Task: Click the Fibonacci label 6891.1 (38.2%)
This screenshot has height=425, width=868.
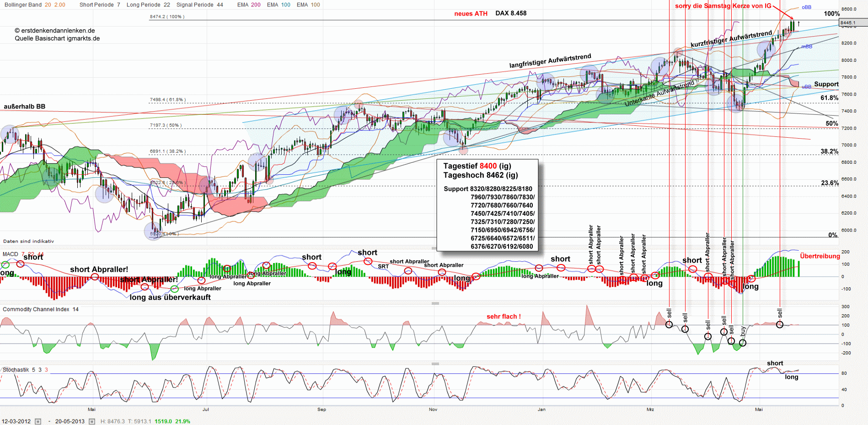Action: tap(167, 151)
